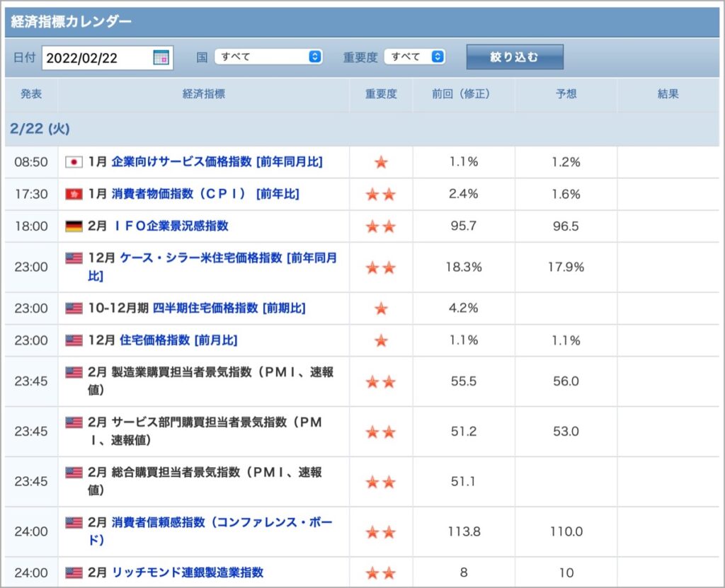Click the 17:30 time cell
The width and height of the screenshot is (725, 588).
pyautogui.click(x=31, y=194)
